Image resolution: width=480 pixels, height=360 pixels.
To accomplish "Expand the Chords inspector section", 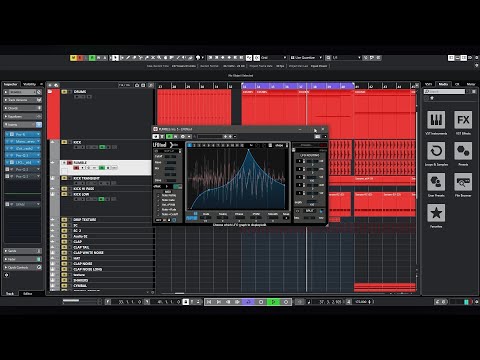I will coord(23,108).
